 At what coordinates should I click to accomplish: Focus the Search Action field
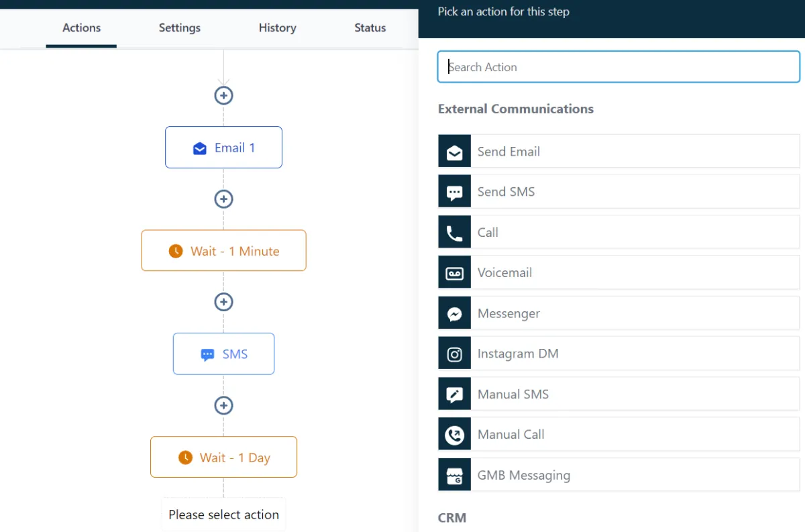(x=619, y=67)
